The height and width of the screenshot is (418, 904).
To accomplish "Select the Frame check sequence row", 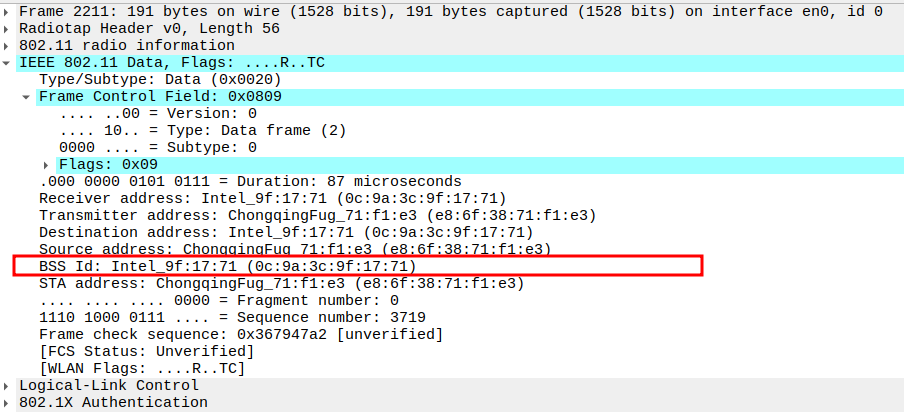I will click(240, 334).
